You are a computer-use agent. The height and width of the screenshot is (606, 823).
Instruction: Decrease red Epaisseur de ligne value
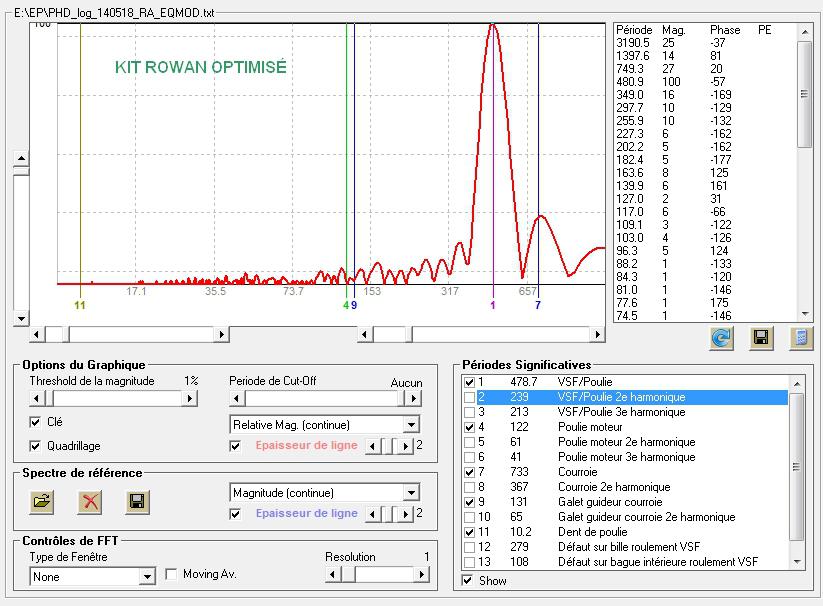point(373,446)
